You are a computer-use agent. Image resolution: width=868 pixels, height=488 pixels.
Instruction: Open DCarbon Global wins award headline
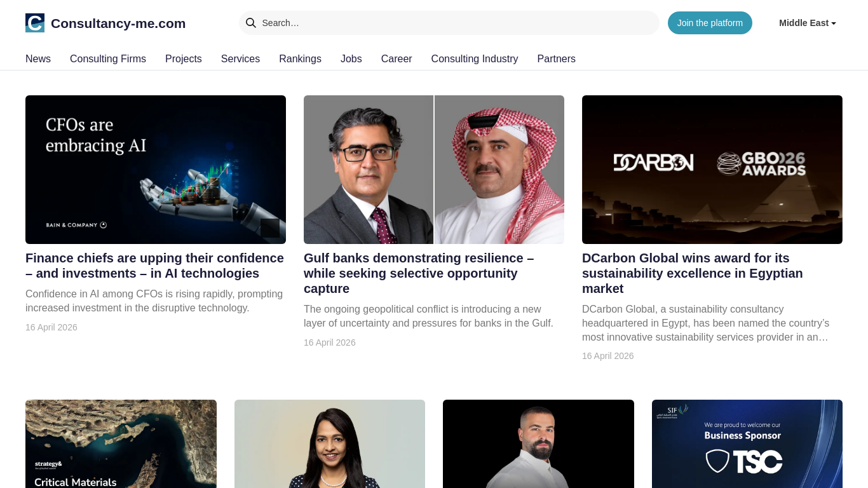[693, 273]
